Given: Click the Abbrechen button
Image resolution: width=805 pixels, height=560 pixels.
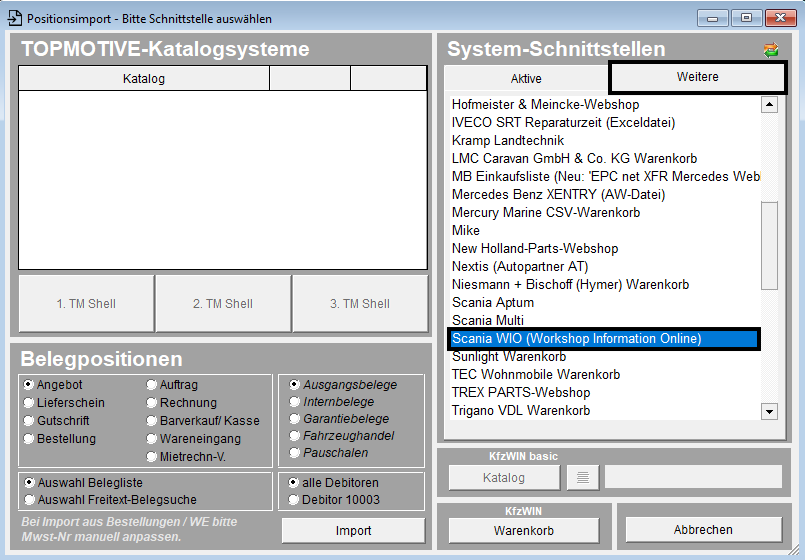Looking at the screenshot, I should [x=703, y=529].
